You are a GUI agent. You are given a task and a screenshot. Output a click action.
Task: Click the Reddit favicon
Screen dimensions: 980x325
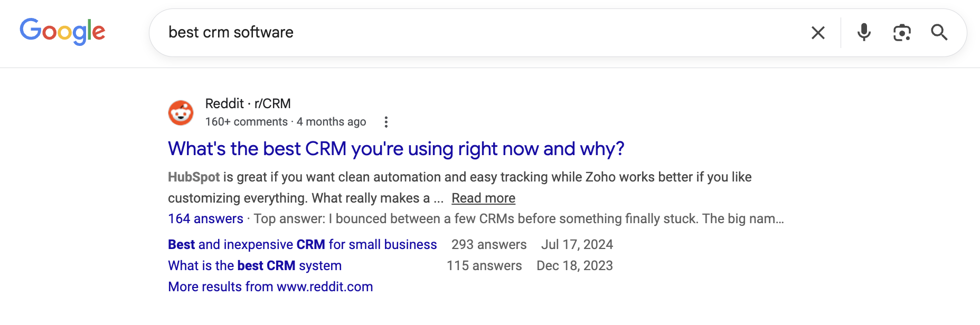click(x=181, y=112)
